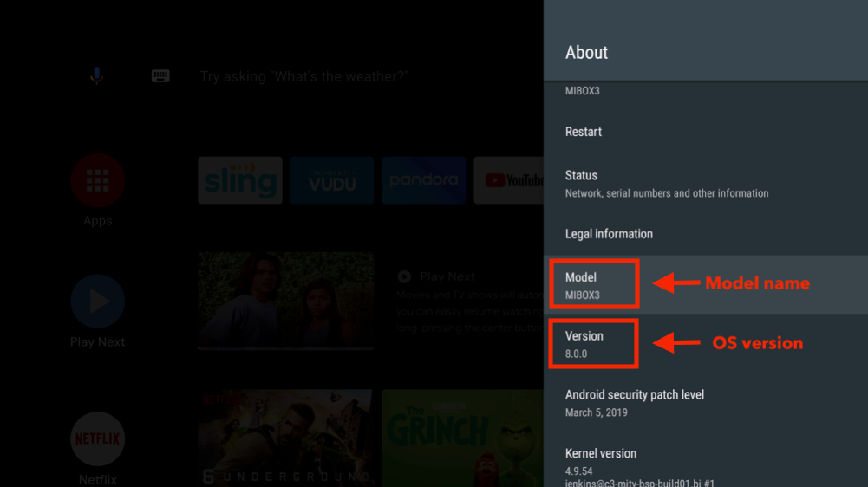Click the MIBOX3 device name text at top
The height and width of the screenshot is (487, 868).
(583, 91)
